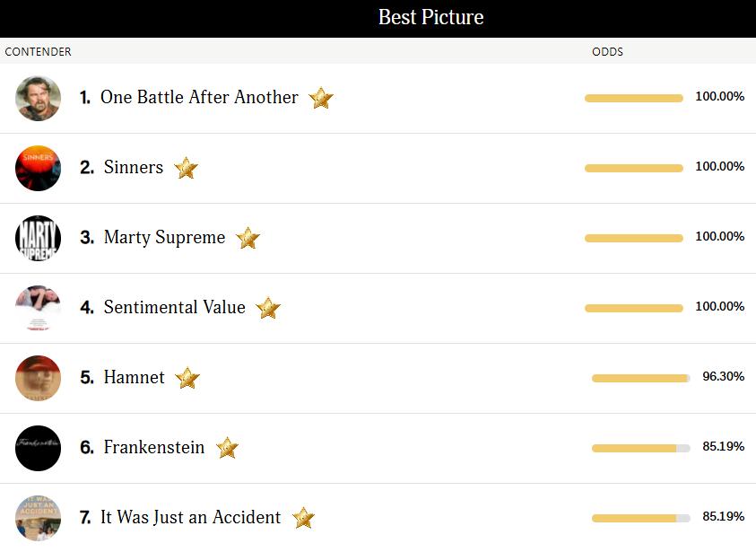Click the gold star beside Hamnet
756x552 pixels.
point(187,378)
